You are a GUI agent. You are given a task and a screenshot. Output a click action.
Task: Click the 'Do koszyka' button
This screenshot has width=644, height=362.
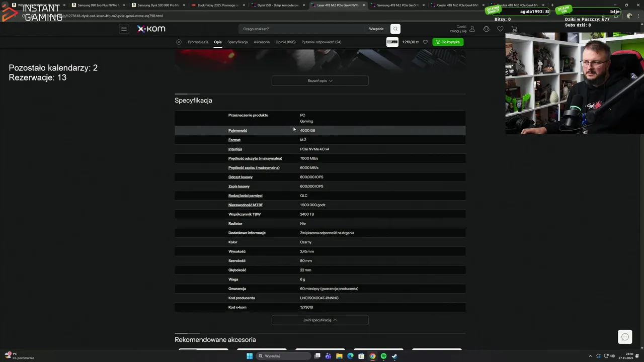click(x=448, y=42)
